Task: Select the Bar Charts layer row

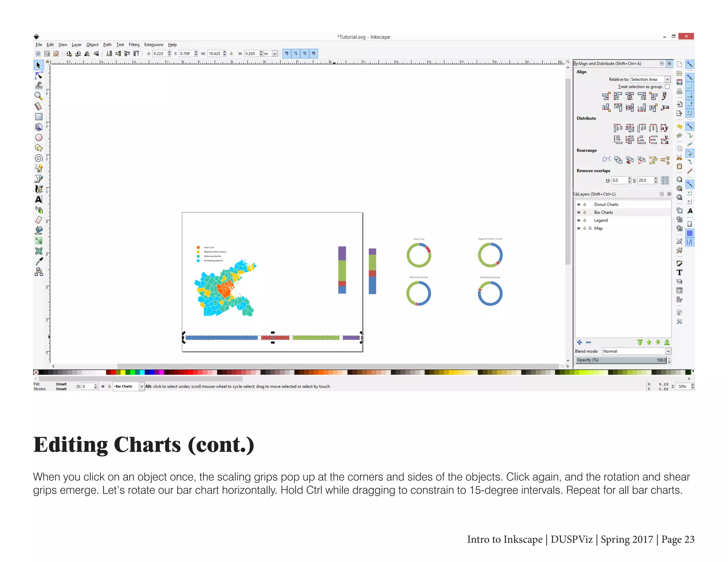Action: click(623, 212)
